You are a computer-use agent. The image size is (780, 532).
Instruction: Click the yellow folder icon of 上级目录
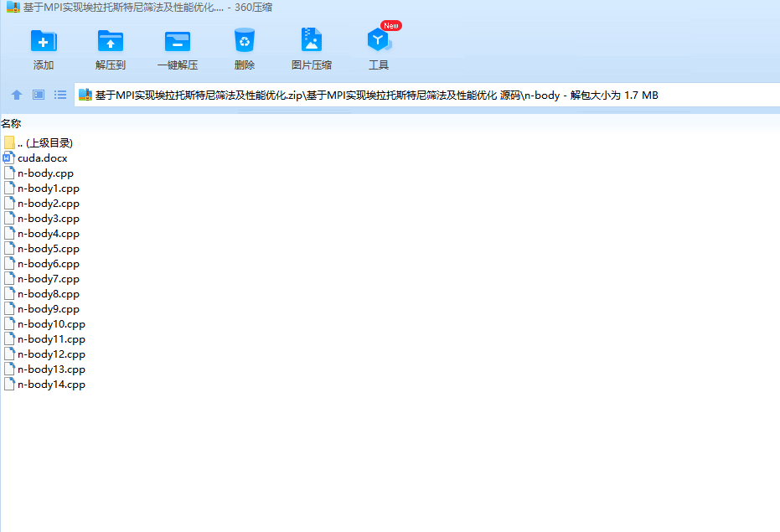tap(9, 142)
